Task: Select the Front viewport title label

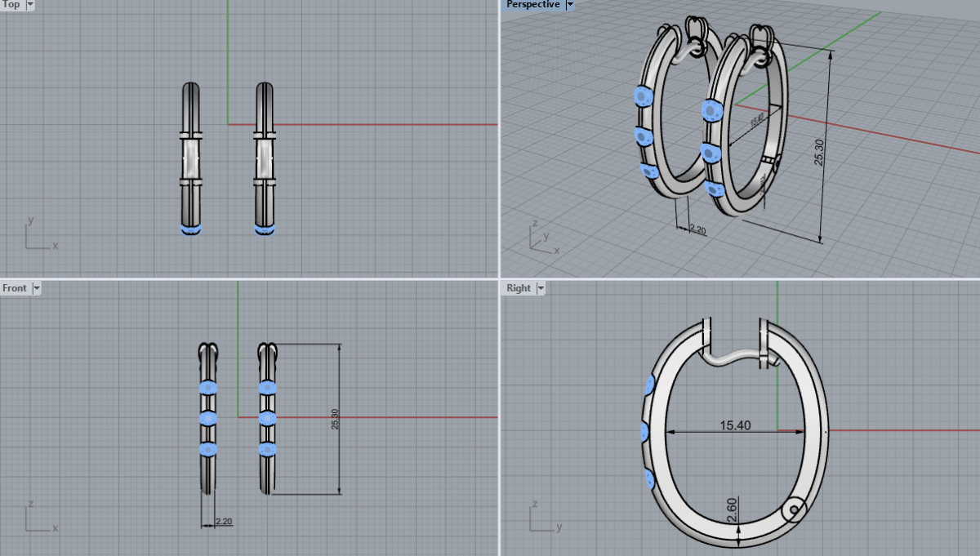Action: 15,288
